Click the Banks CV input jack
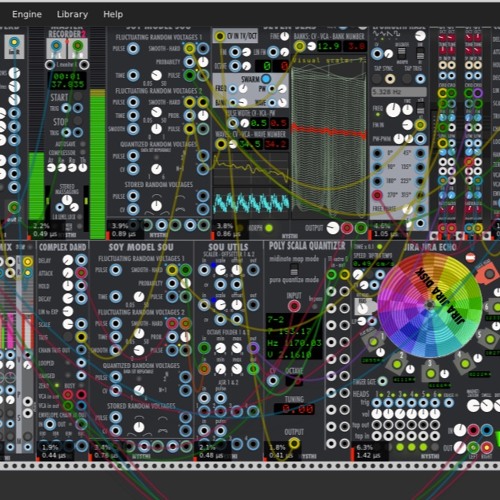Screen dimensions: 500x500 tap(299, 46)
